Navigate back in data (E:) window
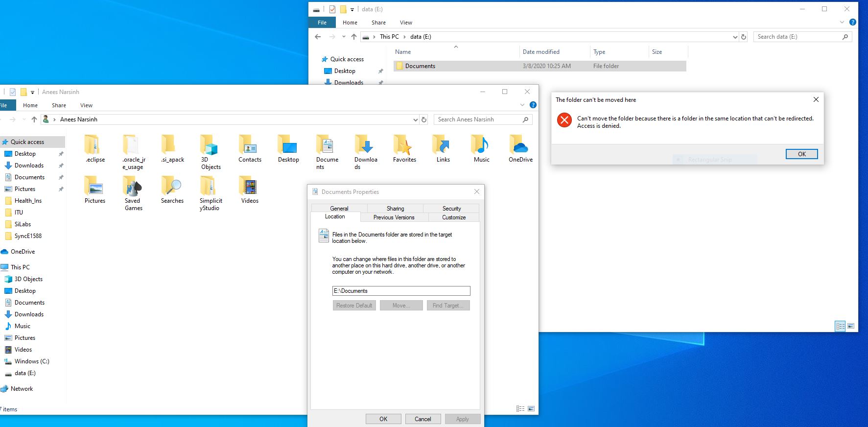The width and height of the screenshot is (868, 427). (x=318, y=37)
